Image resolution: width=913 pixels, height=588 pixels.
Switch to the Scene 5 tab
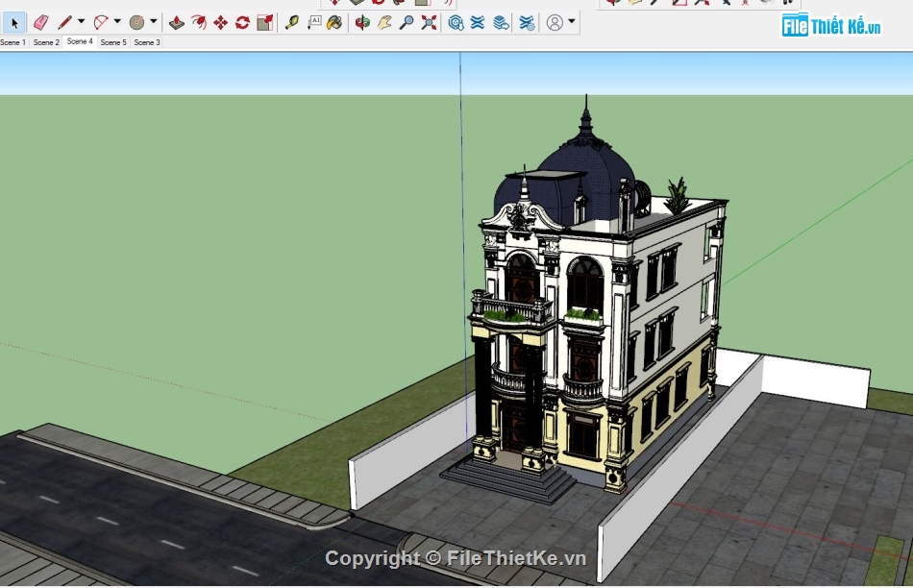click(113, 42)
